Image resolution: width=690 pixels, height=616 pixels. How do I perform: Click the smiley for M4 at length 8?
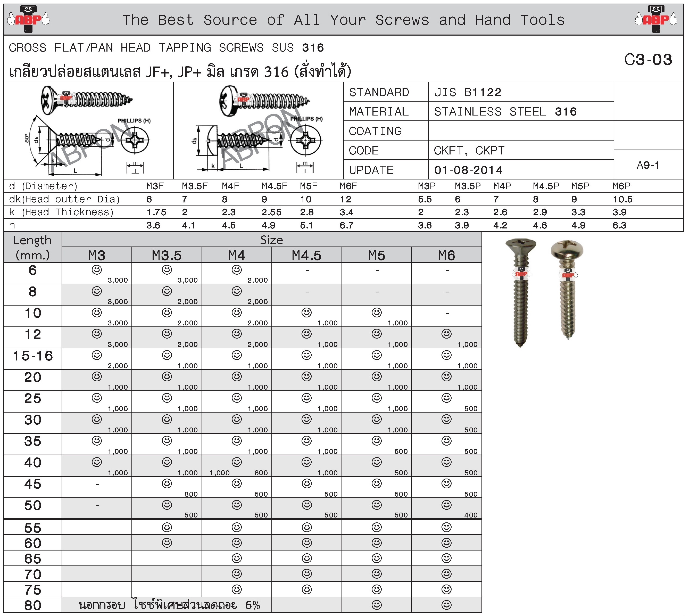pyautogui.click(x=237, y=291)
